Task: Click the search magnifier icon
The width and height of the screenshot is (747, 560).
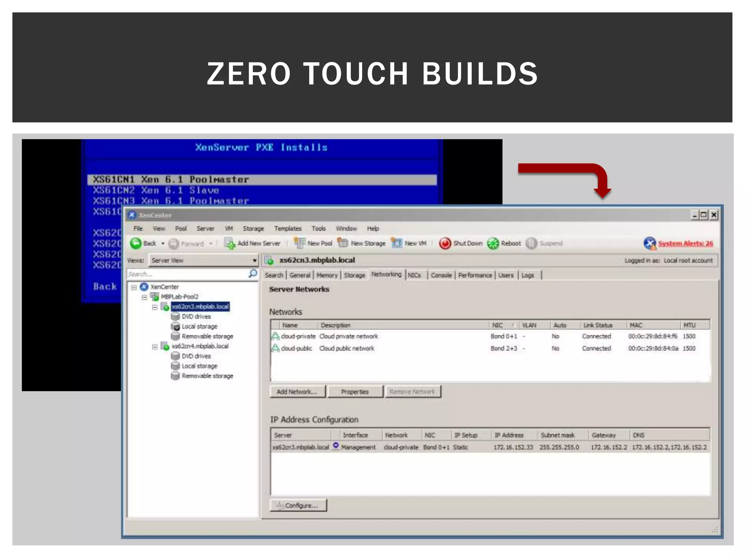Action: [x=253, y=273]
